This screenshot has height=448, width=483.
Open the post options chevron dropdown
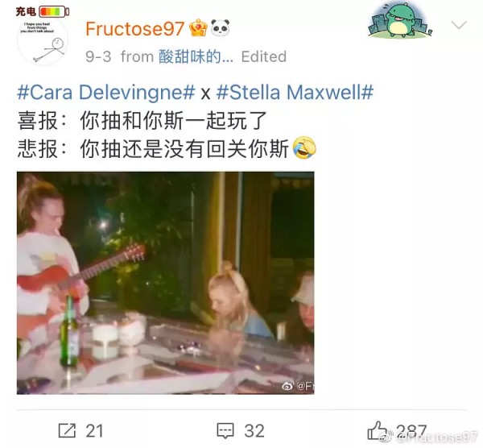459,25
